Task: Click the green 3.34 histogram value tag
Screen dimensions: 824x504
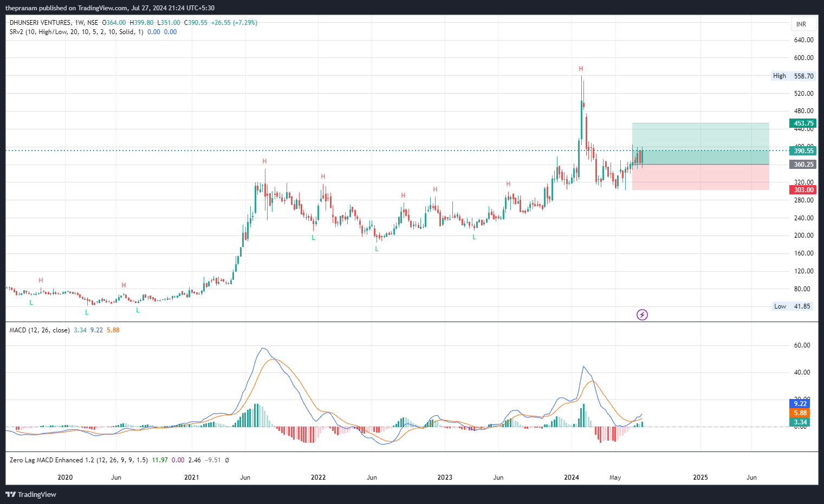Action: point(800,422)
